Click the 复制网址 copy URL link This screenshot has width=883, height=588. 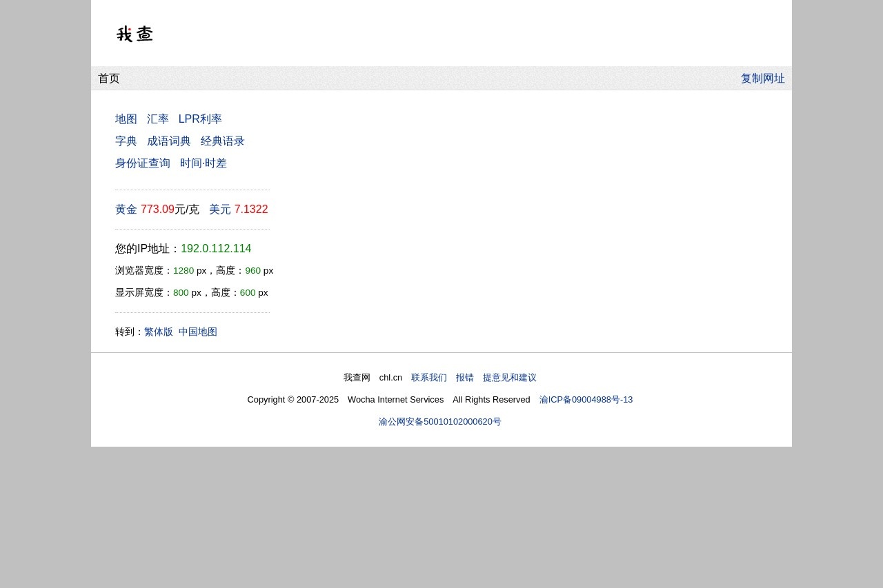point(762,79)
